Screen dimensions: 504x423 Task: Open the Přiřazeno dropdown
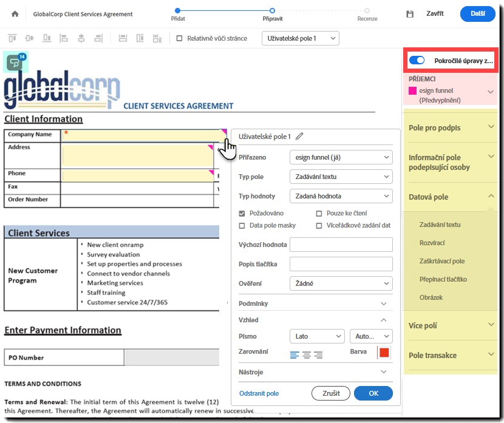tap(341, 157)
